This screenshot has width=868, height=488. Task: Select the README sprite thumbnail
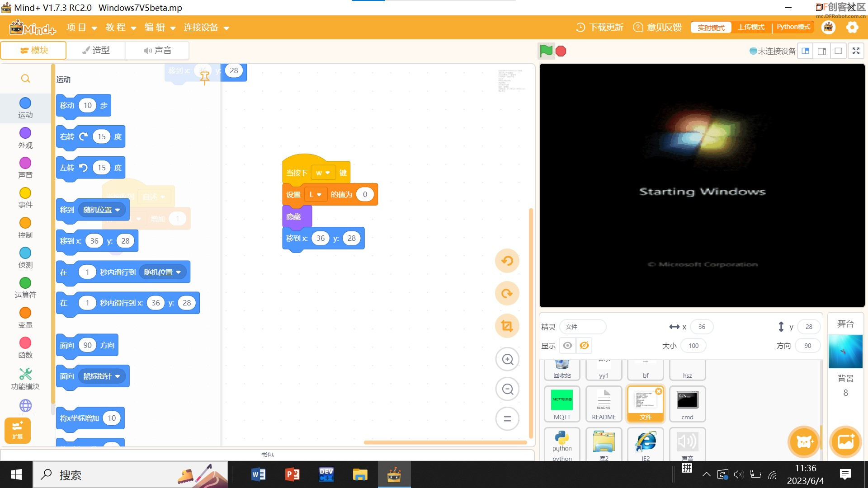[x=604, y=404]
